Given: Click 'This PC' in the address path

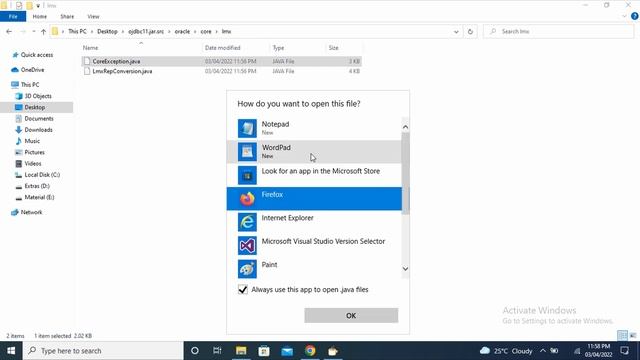Looking at the screenshot, I should tap(77, 31).
